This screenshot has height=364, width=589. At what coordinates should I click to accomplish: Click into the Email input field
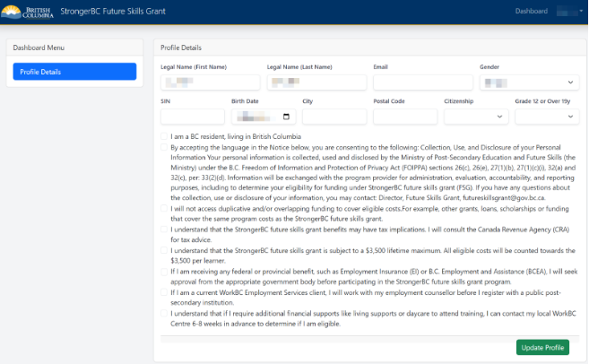pyautogui.click(x=423, y=82)
